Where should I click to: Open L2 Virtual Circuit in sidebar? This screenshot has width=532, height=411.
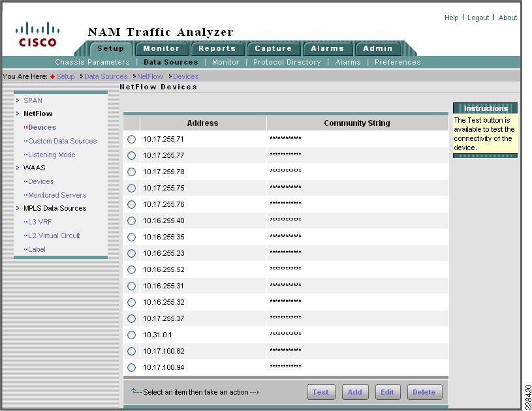pyautogui.click(x=54, y=236)
